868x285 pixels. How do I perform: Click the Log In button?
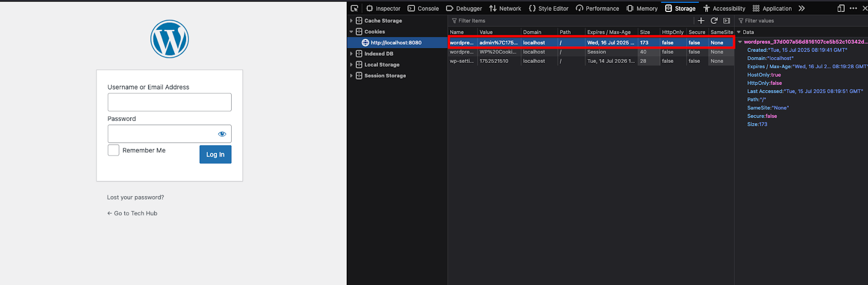point(215,154)
